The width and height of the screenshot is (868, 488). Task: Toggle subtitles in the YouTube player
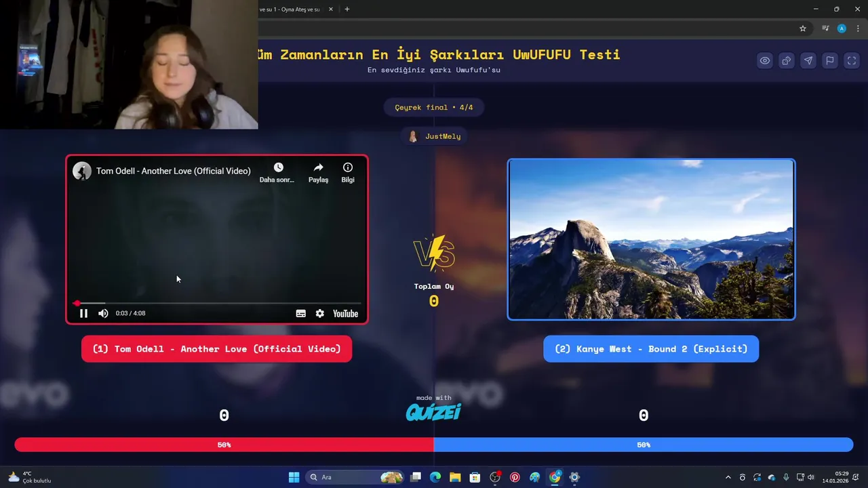301,313
